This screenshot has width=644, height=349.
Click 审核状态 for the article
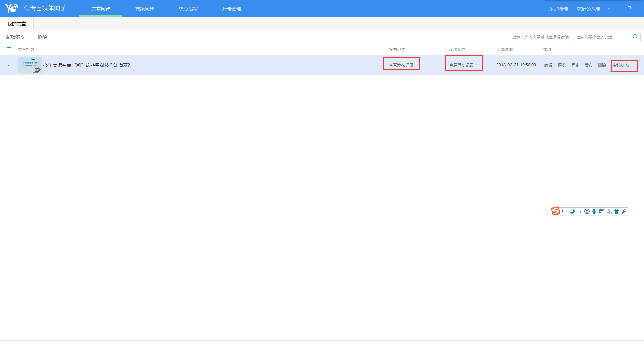pos(621,65)
